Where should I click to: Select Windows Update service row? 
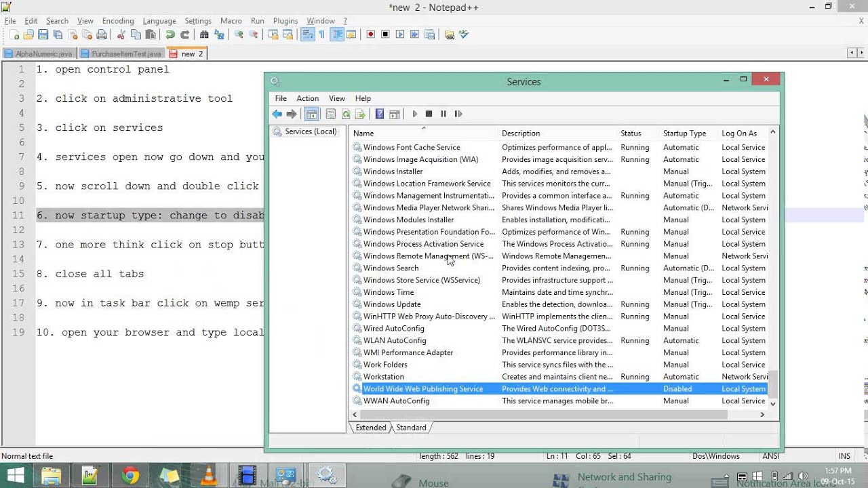[x=560, y=304]
